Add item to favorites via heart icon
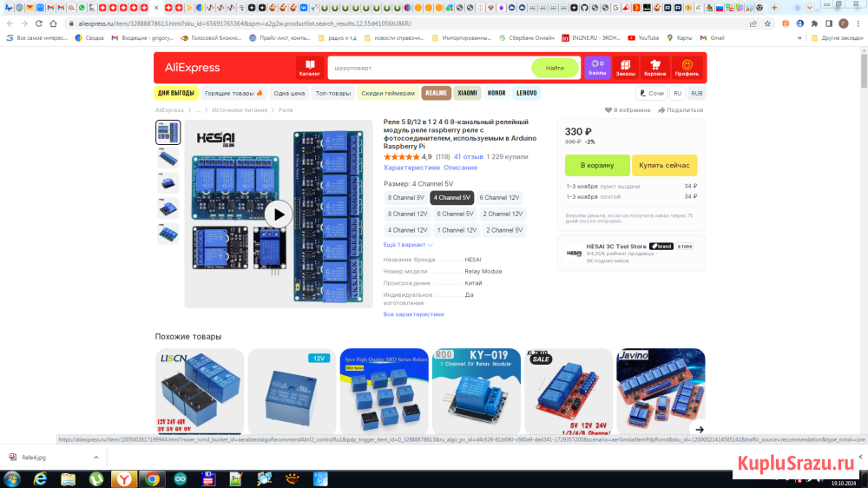The width and height of the screenshot is (868, 488). click(x=608, y=110)
